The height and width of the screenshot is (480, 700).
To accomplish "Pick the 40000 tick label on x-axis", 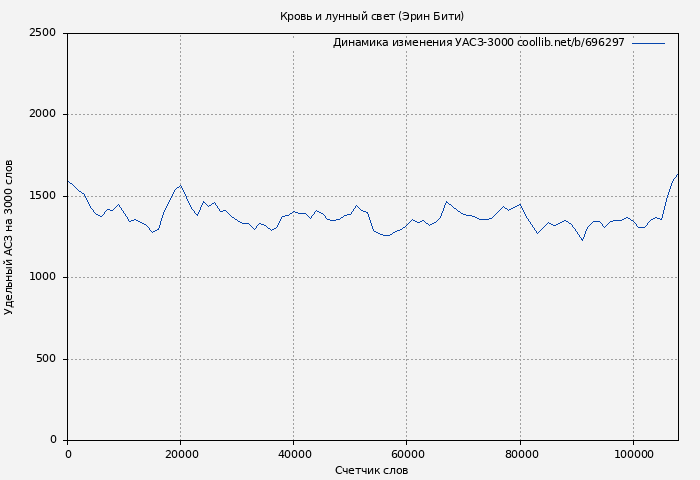I will (293, 454).
